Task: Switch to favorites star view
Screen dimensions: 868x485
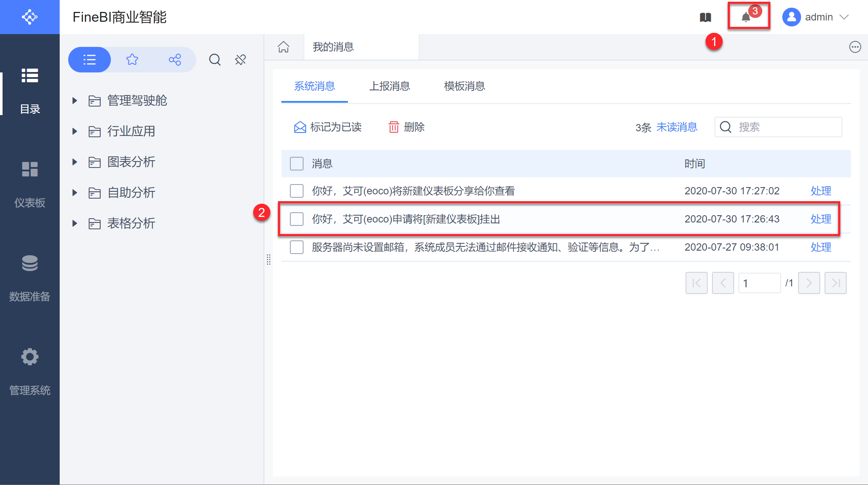Action: tap(132, 60)
